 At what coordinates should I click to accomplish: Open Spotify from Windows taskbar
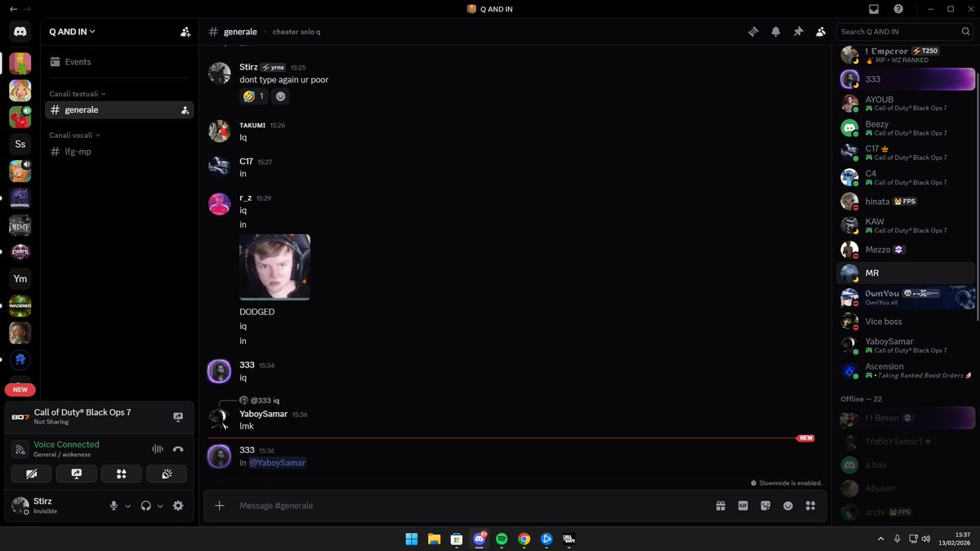[x=501, y=539]
